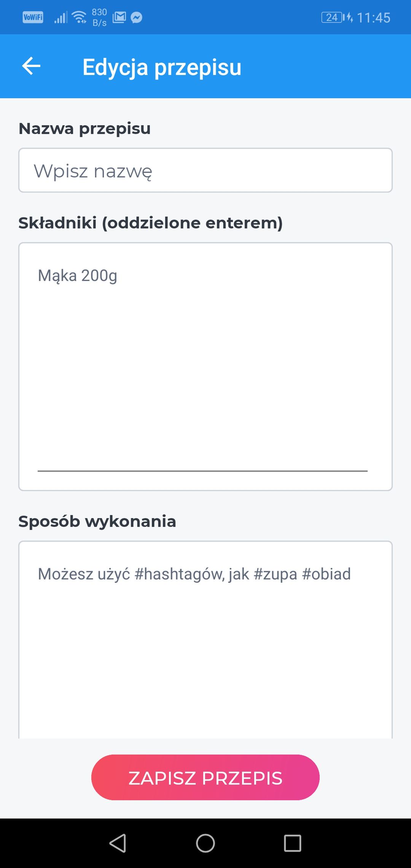Tap the recent apps square button
Screen dimensions: 411x868
293,843
